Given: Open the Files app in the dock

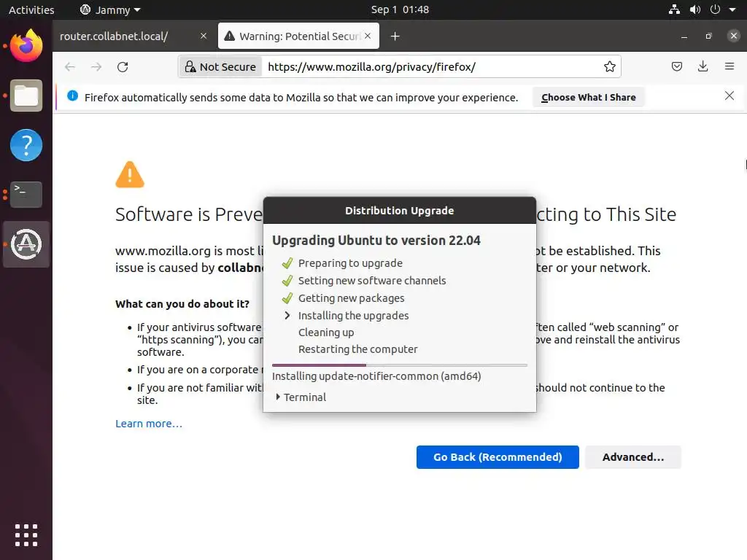Looking at the screenshot, I should coord(26,96).
